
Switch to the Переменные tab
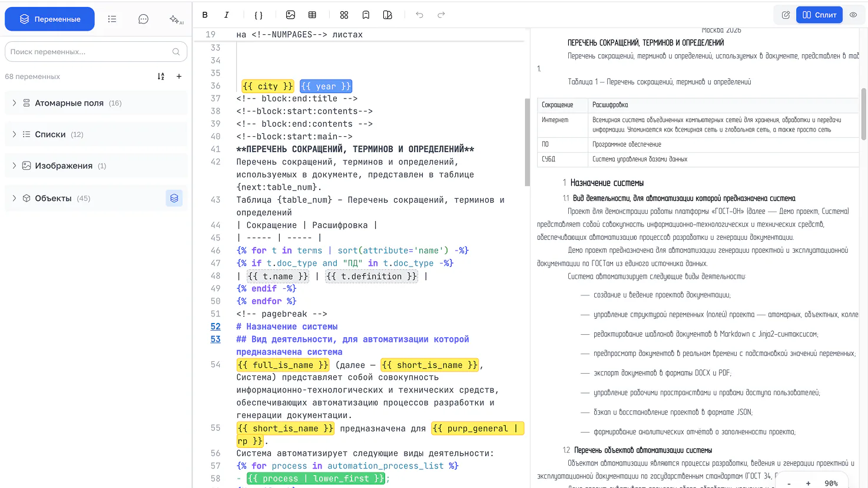[49, 19]
